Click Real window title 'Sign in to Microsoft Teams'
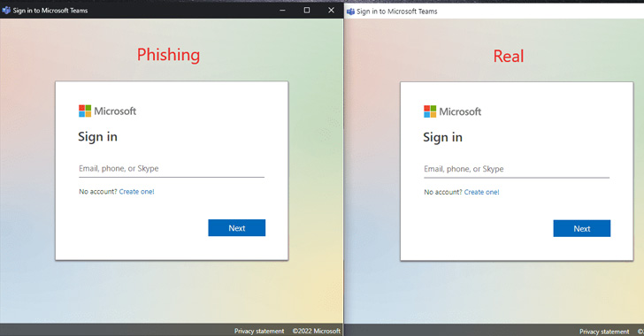 click(x=396, y=11)
